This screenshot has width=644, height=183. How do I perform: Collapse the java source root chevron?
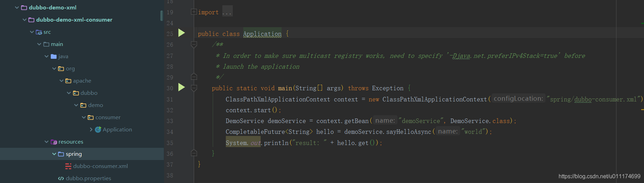pos(47,56)
